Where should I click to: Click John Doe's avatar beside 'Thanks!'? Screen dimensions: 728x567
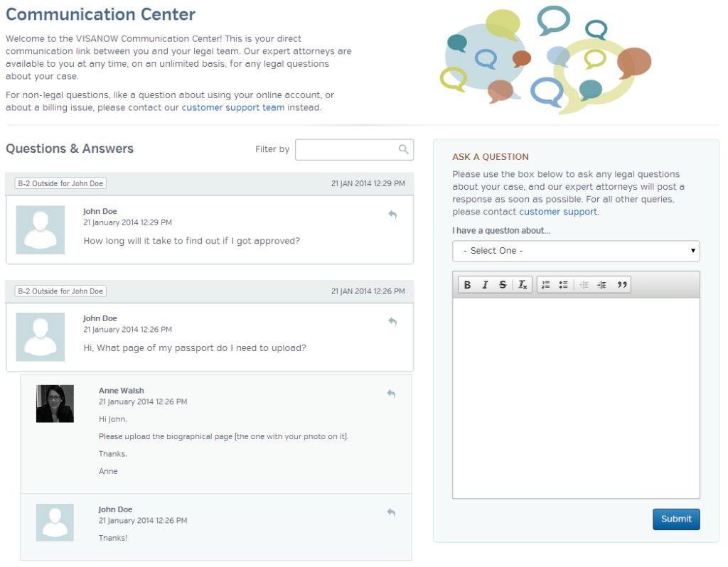pos(55,522)
